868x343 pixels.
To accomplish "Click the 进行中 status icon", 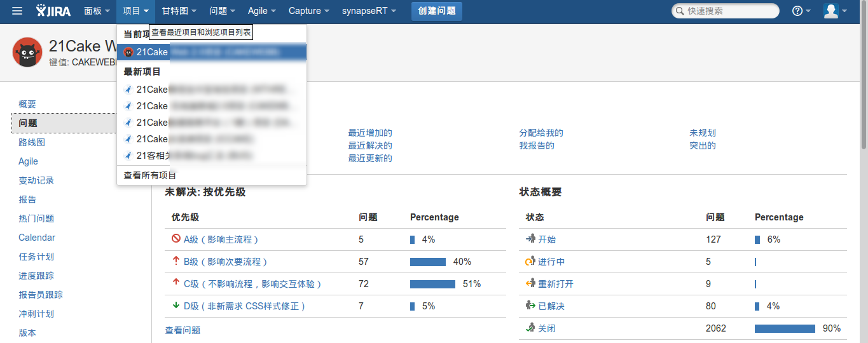I will 531,261.
